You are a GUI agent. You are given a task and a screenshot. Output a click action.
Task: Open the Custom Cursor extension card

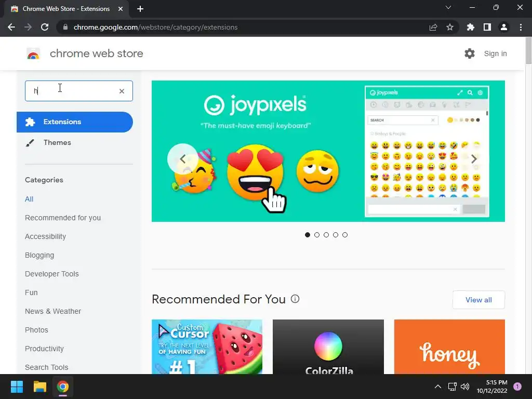click(207, 347)
